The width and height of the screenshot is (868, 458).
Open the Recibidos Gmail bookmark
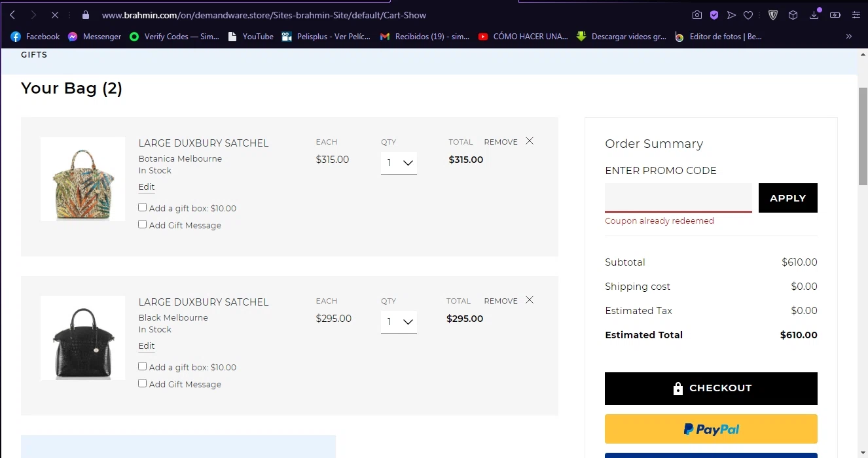(425, 37)
